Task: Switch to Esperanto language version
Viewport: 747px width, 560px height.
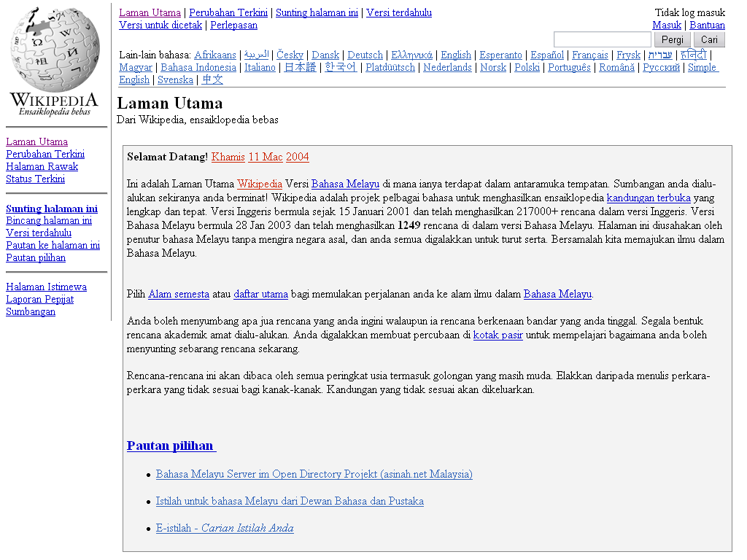Action: [500, 55]
